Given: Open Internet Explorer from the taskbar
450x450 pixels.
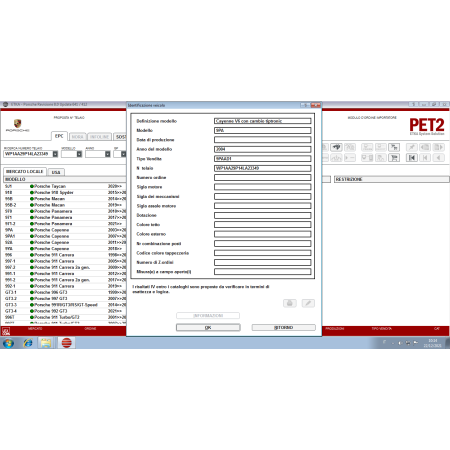Looking at the screenshot, I should coord(28,343).
